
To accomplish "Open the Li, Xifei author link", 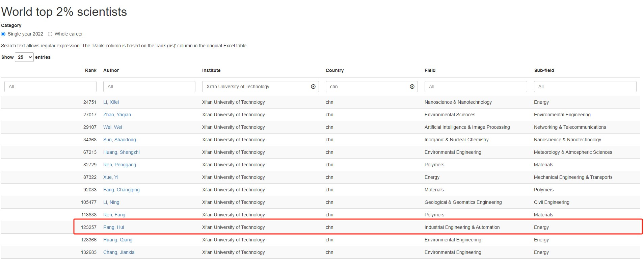I will coord(111,102).
